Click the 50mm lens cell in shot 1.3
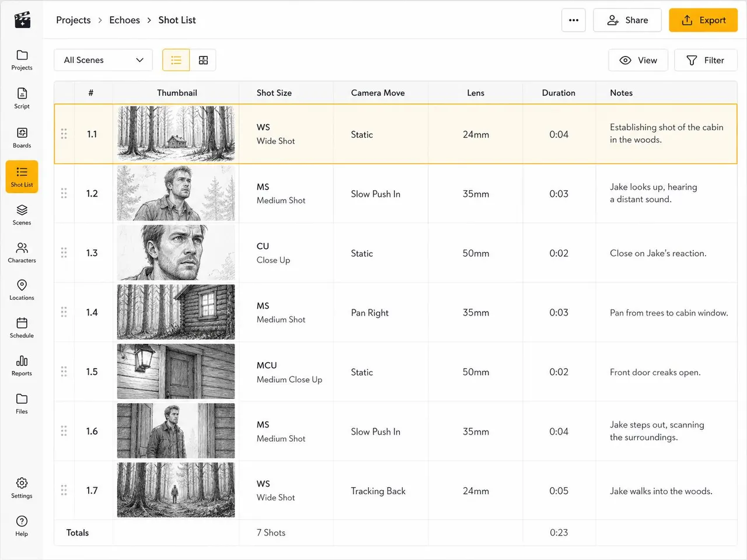 (476, 253)
